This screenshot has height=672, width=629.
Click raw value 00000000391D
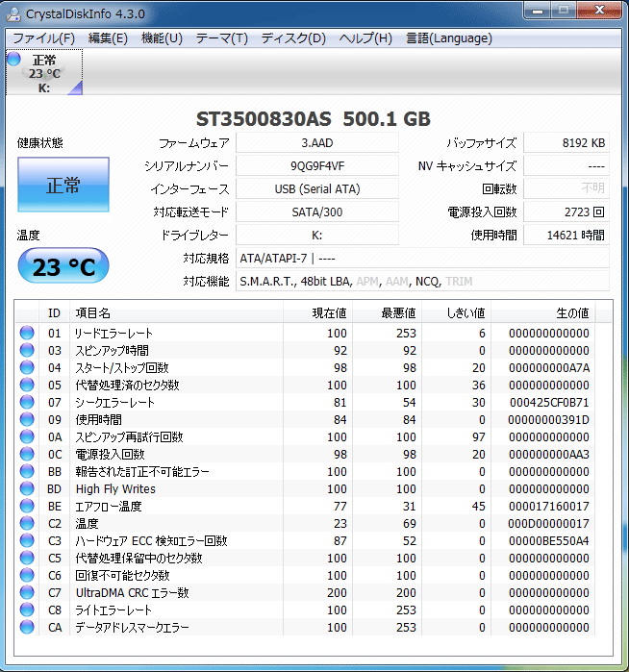pyautogui.click(x=549, y=419)
